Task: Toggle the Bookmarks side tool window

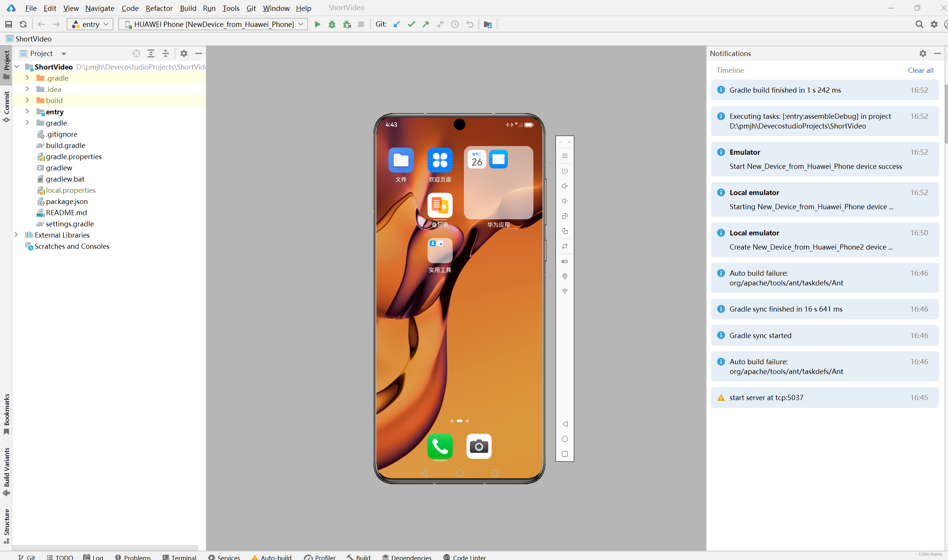Action: tap(6, 413)
